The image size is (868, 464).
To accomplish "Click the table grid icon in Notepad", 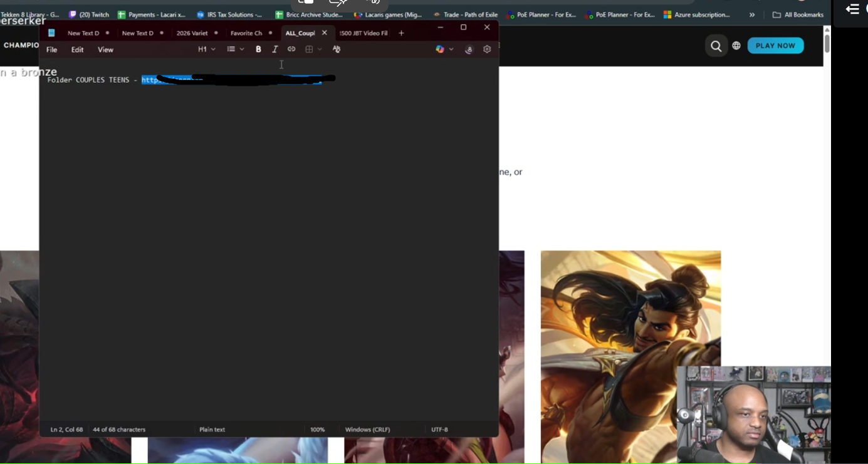I will click(x=309, y=49).
